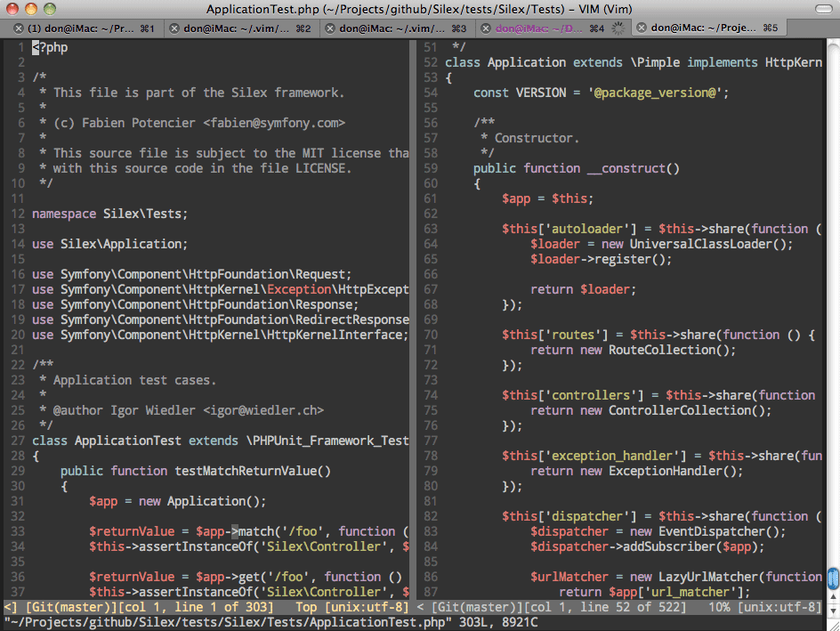The height and width of the screenshot is (631, 840).
Task: Close the ⌘4 tab
Action: point(485,28)
